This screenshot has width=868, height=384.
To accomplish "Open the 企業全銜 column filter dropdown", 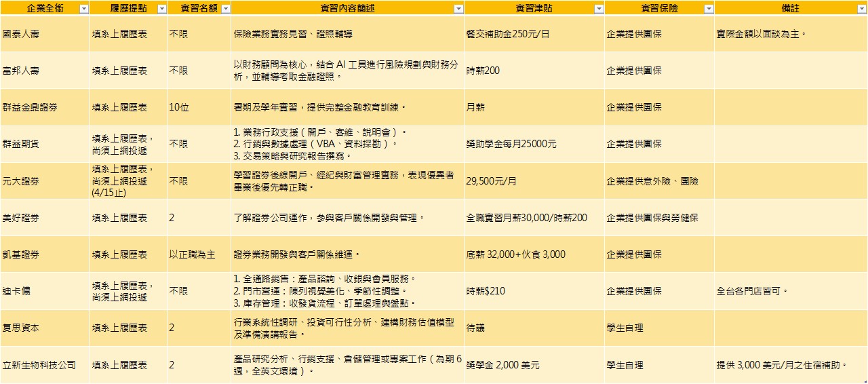I will 83,9.
